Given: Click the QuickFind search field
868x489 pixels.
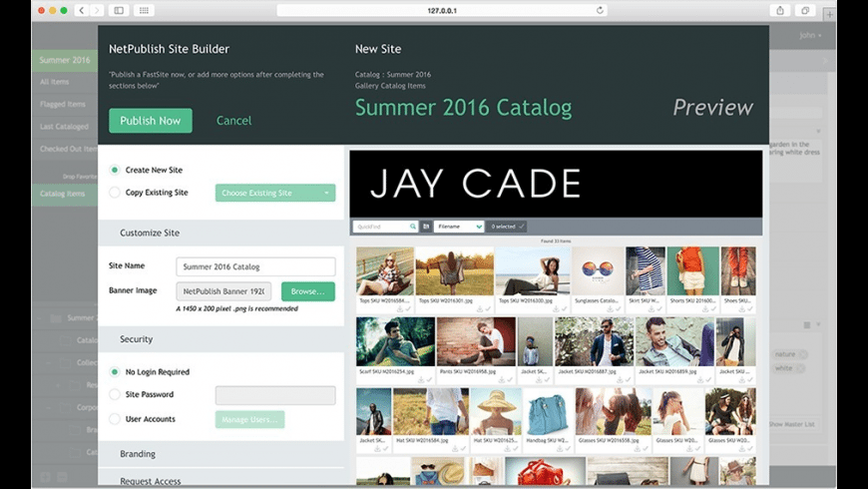Looking at the screenshot, I should (x=381, y=227).
